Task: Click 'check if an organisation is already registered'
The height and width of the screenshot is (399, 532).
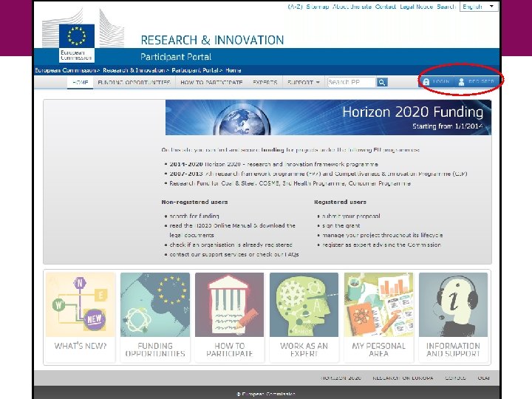Action: pos(231,245)
